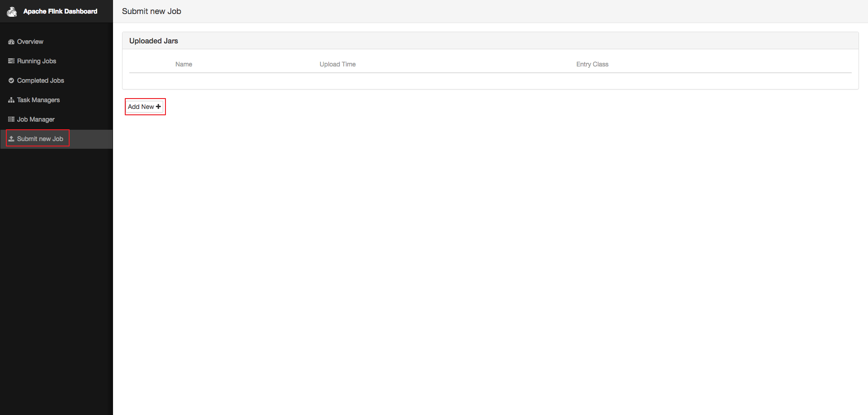Click the Add New button

(145, 106)
